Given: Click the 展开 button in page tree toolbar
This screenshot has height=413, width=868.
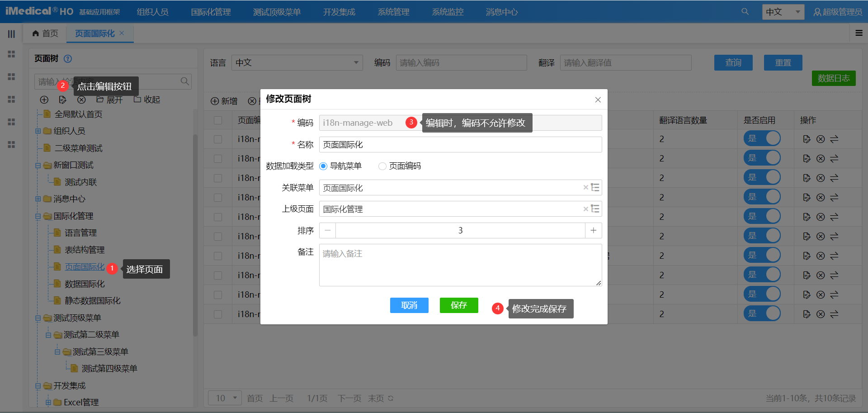Looking at the screenshot, I should click(x=109, y=100).
